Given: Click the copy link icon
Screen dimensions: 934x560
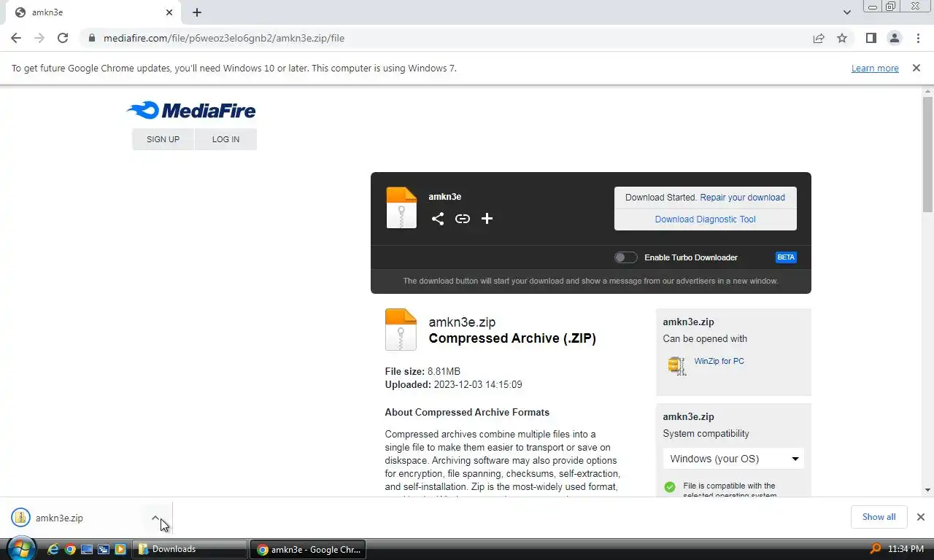Looking at the screenshot, I should [x=462, y=219].
